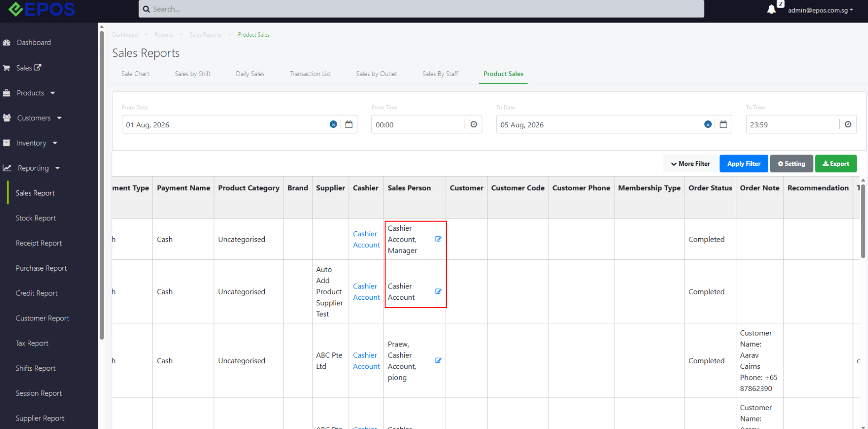Viewport: 868px width, 429px height.
Task: Click the Sales external link icon
Action: point(38,67)
